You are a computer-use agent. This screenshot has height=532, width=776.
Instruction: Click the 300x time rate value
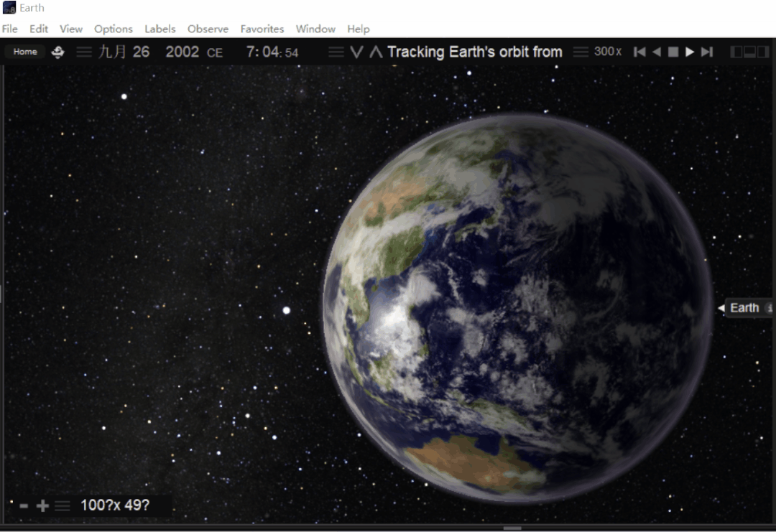click(608, 52)
